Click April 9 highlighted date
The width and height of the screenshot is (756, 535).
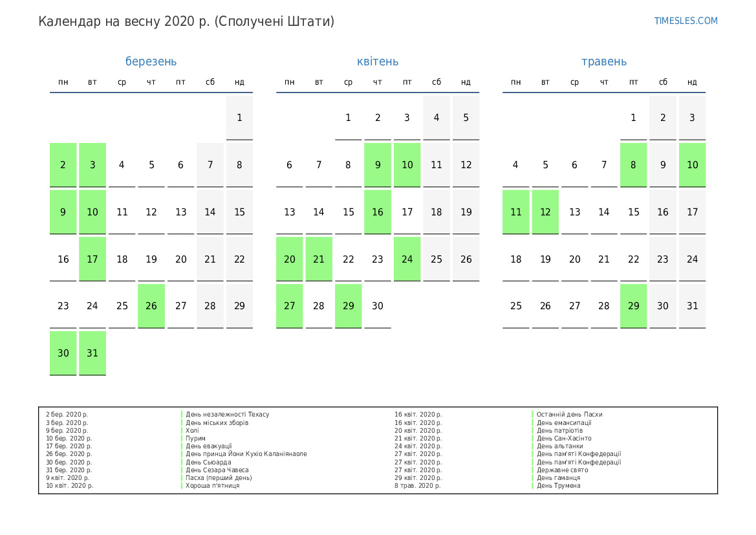click(x=378, y=165)
